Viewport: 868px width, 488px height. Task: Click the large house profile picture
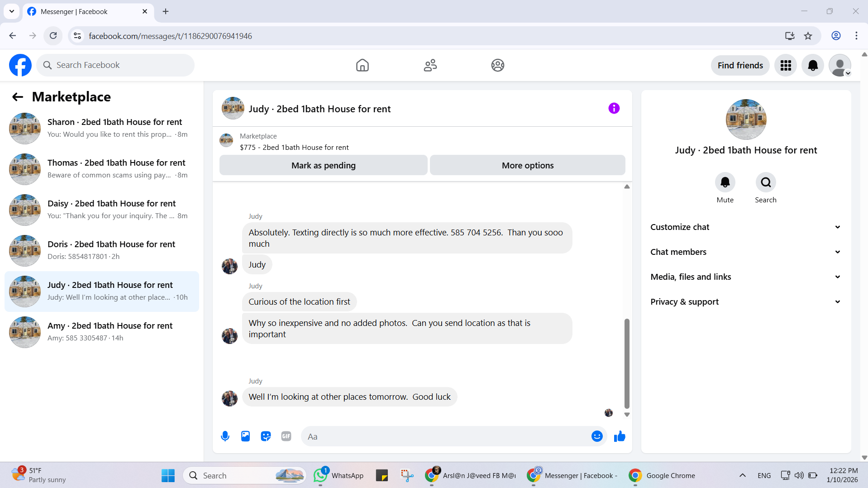(746, 120)
